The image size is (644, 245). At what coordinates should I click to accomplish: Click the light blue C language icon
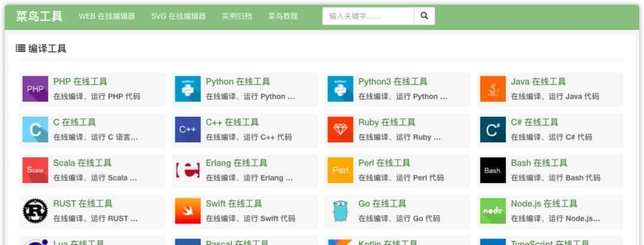coord(35,129)
